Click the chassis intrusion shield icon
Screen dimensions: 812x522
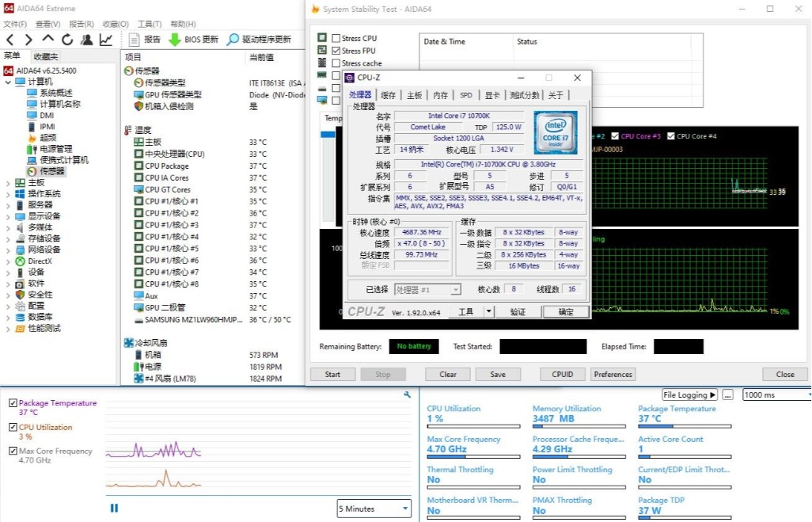pos(138,106)
